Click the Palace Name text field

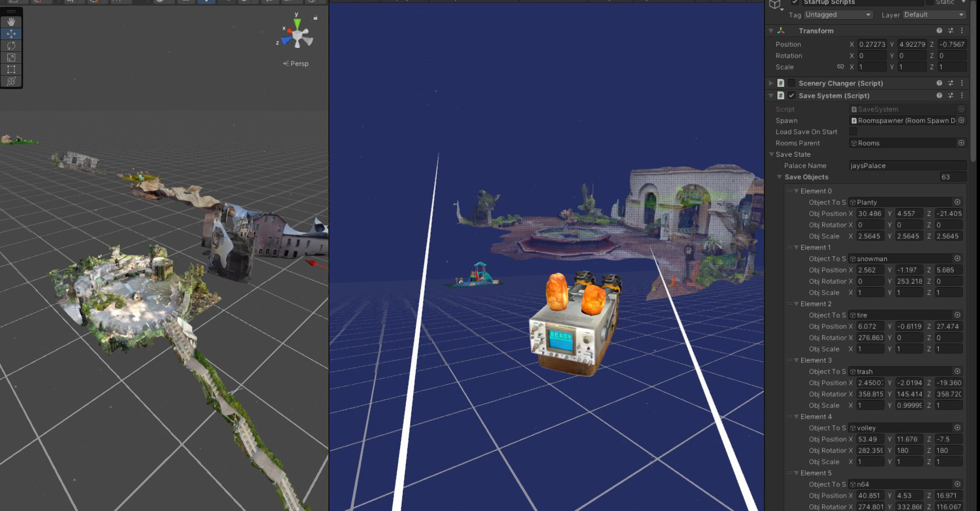[x=907, y=166]
